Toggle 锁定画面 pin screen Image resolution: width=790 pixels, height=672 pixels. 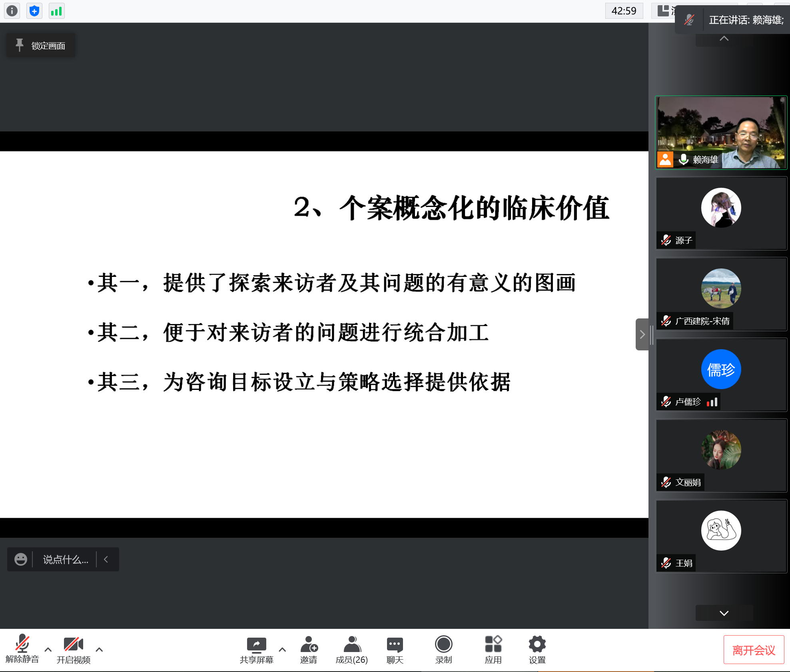pyautogui.click(x=41, y=46)
